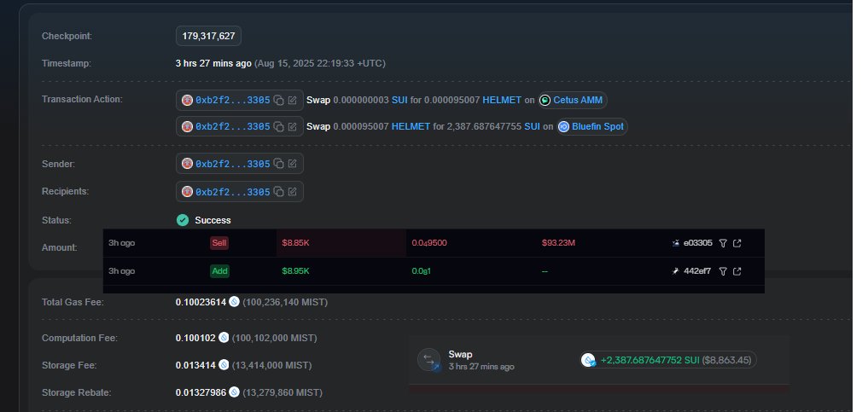
Task: Open the Bluefin Spot link
Action: pyautogui.click(x=597, y=126)
